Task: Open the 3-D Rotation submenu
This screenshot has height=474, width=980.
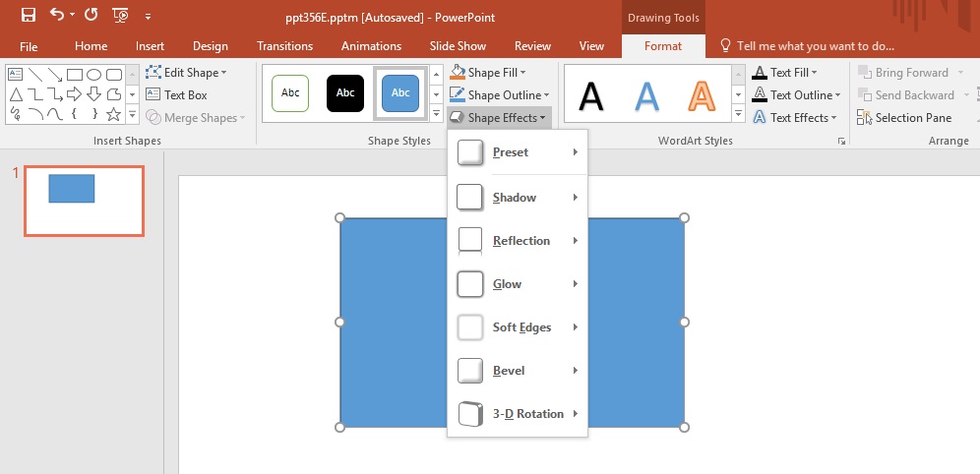Action: tap(518, 413)
